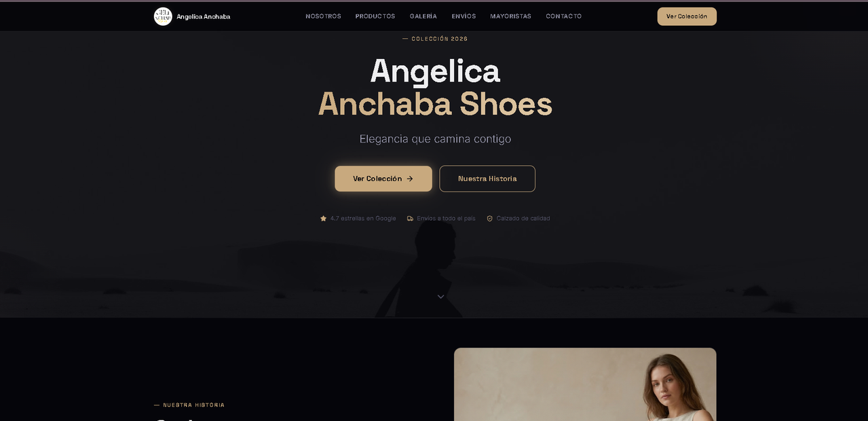Image resolution: width=868 pixels, height=421 pixels.
Task: Click the large Ver Colección hero button
Action: 383,179
